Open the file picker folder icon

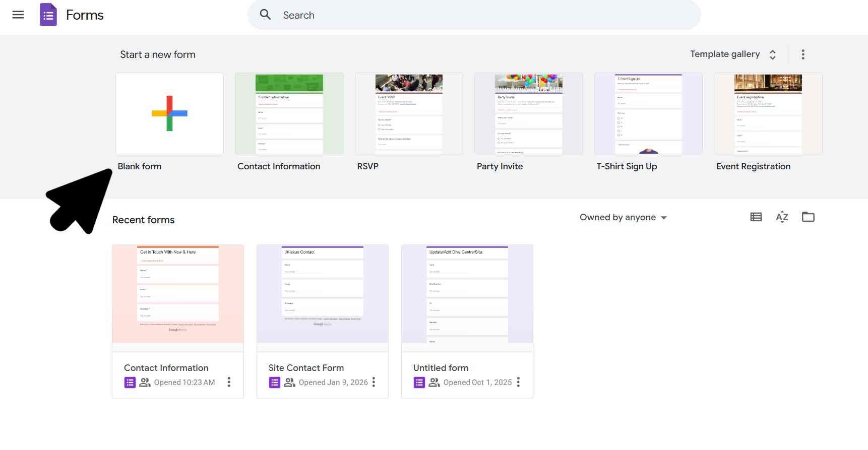(808, 217)
